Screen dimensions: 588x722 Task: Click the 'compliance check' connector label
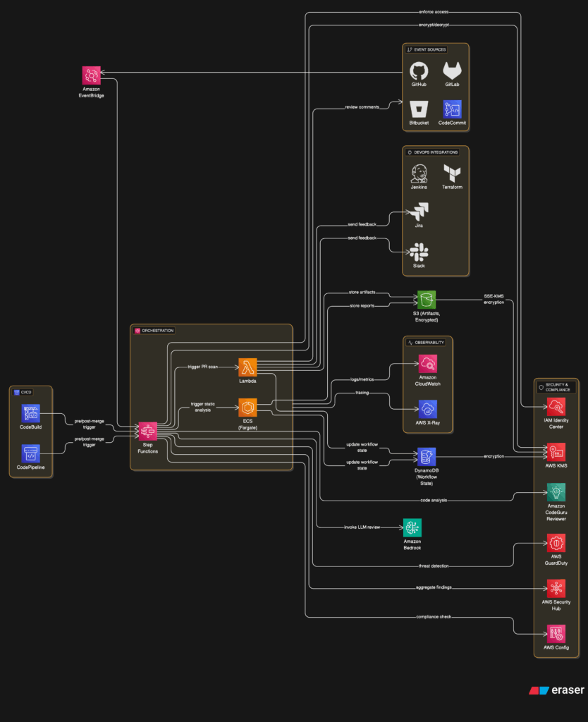pyautogui.click(x=434, y=617)
